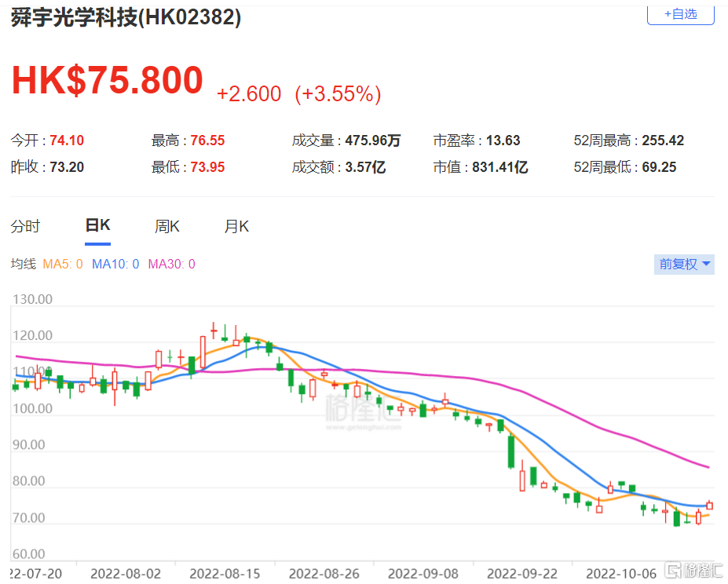Click the 市盈率 value 13.63
This screenshot has width=728, height=584.
[x=503, y=141]
